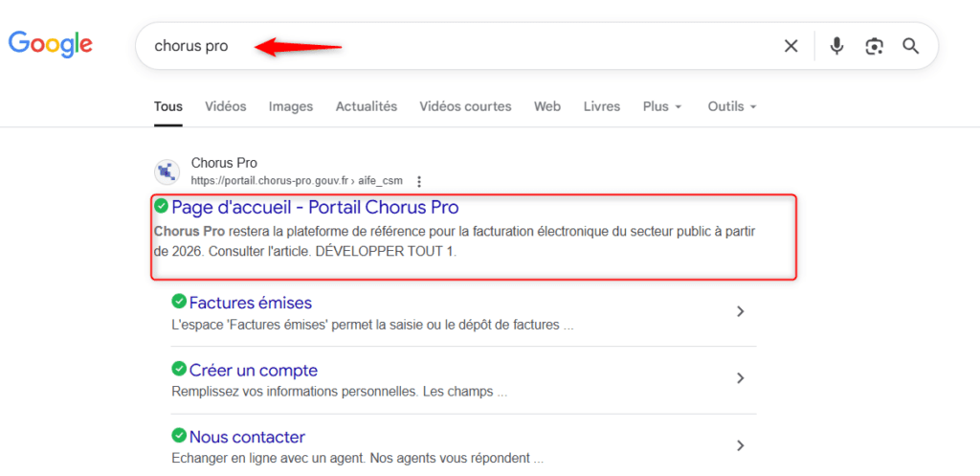Image resolution: width=980 pixels, height=476 pixels.
Task: Click the Chorus Pro site name above URL
Action: pos(224,163)
